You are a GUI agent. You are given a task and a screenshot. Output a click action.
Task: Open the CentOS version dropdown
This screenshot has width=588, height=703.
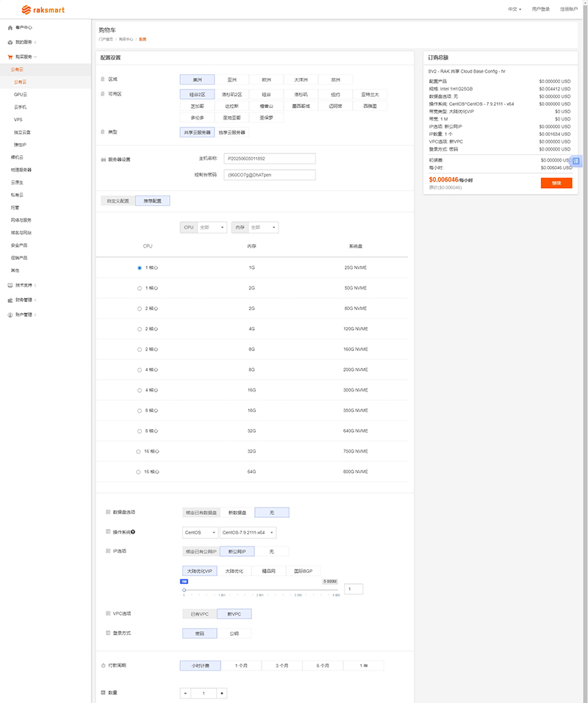coord(248,532)
